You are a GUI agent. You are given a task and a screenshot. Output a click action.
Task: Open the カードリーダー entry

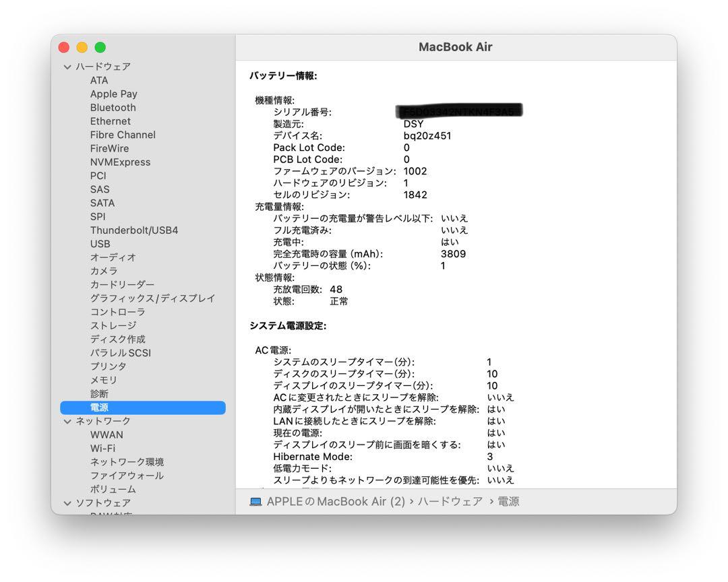[123, 284]
